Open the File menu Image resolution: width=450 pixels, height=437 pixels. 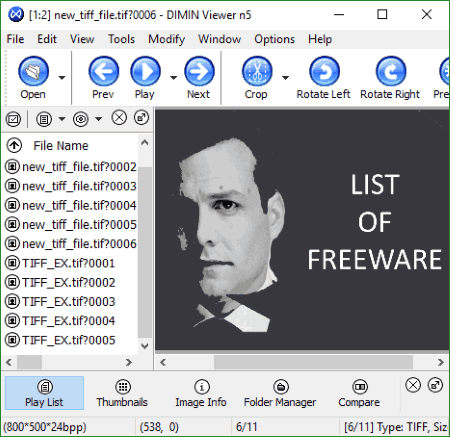[15, 39]
